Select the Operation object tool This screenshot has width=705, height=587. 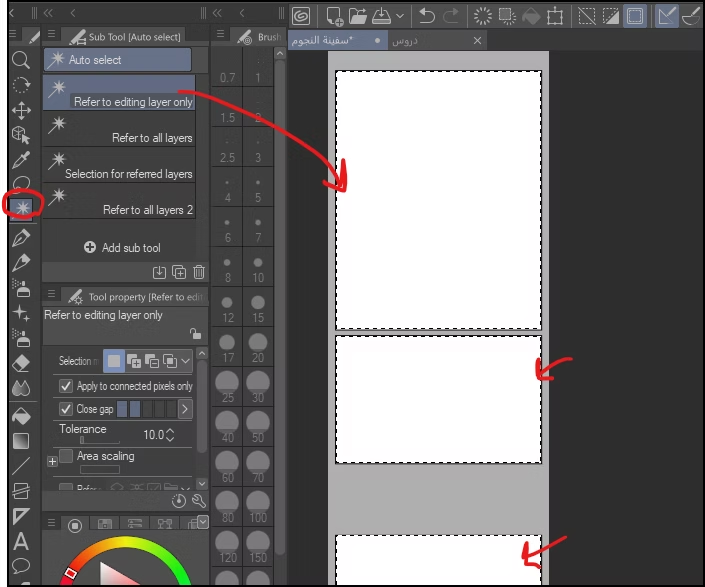tap(21, 135)
